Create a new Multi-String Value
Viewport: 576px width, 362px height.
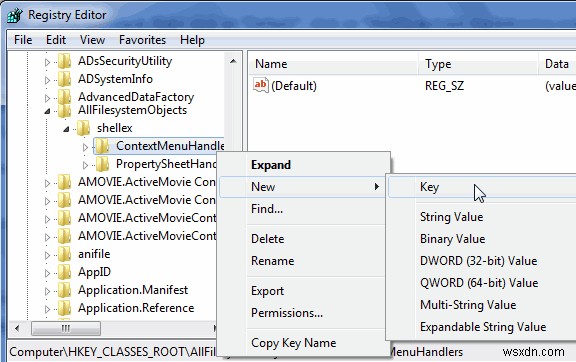pyautogui.click(x=482, y=305)
